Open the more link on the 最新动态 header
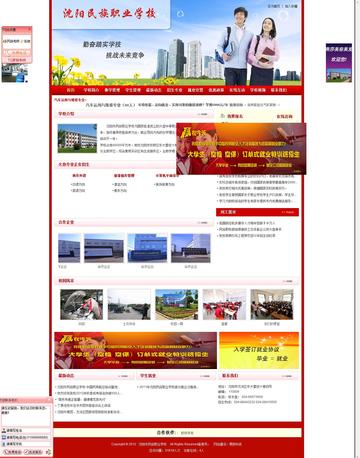Image resolution: width=360 pixels, height=458 pixels. [x=123, y=376]
